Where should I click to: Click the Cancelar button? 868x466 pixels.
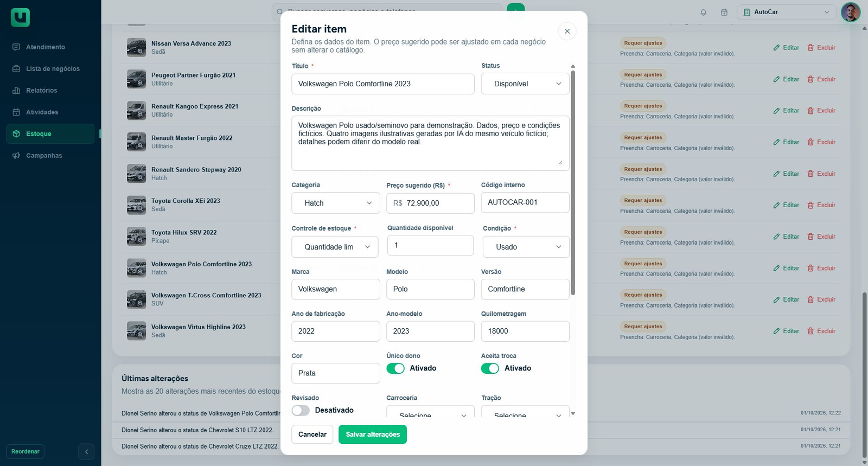[x=312, y=435]
